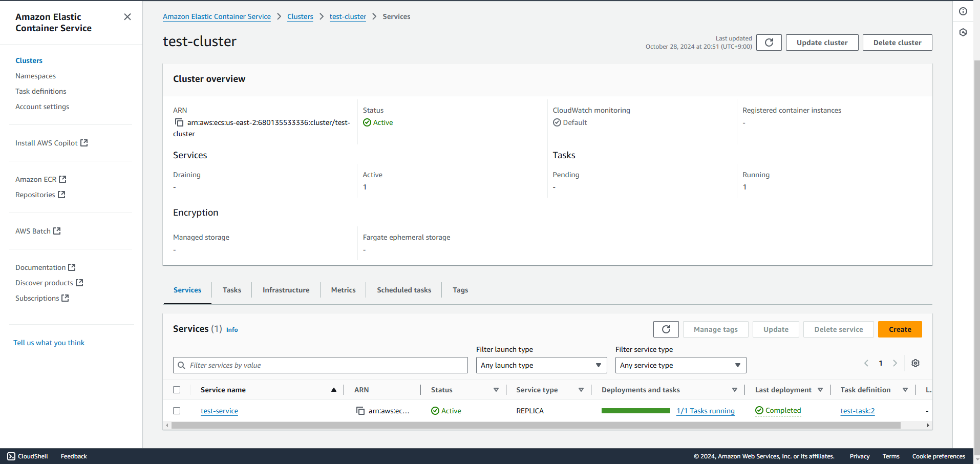Switch to the Tasks tab

pos(232,290)
